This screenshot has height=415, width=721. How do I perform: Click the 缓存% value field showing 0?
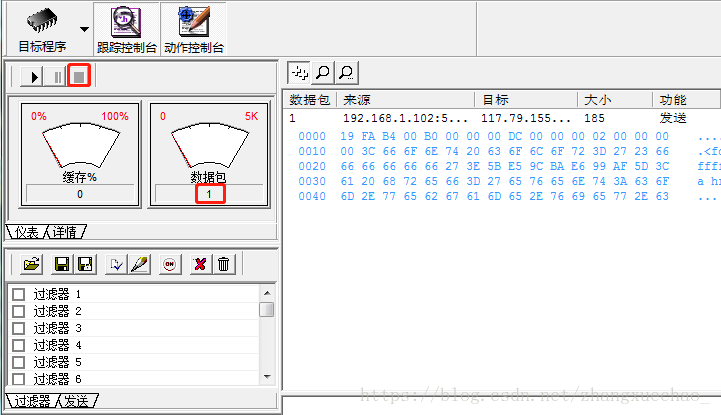coord(80,194)
